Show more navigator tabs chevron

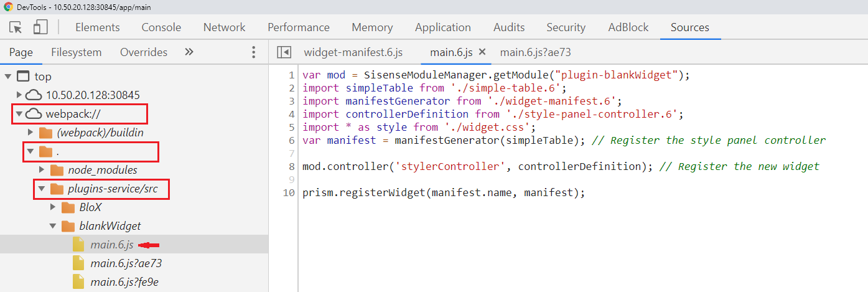189,52
